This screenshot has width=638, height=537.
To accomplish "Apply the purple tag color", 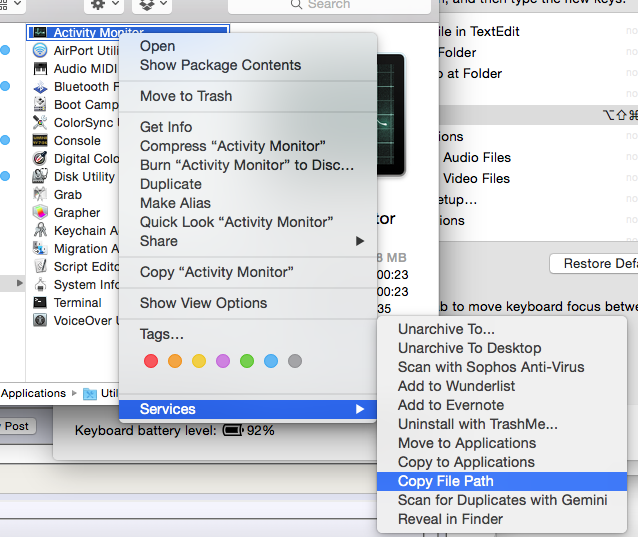I will pos(223,361).
